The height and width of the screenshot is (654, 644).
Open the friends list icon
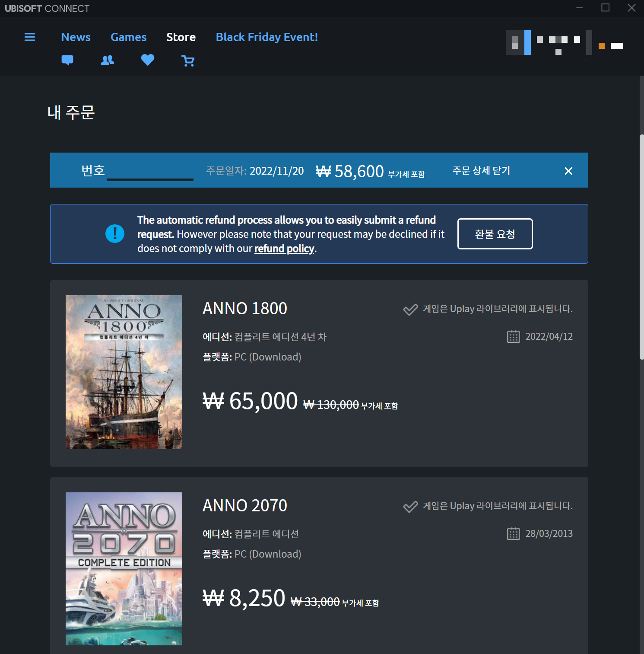coord(108,60)
